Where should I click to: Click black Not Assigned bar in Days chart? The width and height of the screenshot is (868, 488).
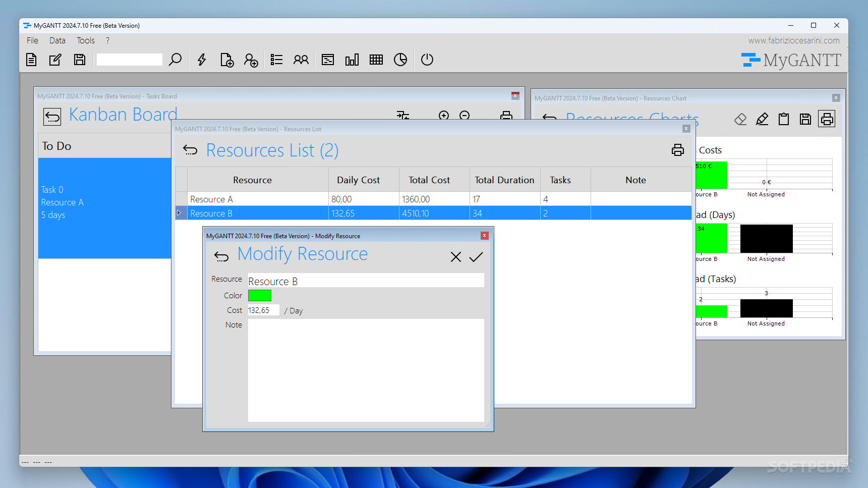[766, 239]
